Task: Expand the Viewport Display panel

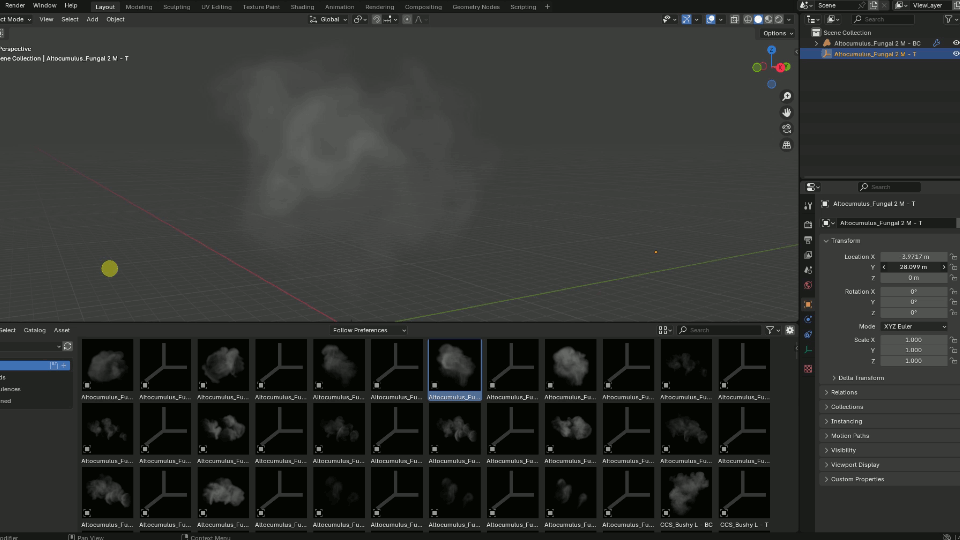Action: coord(826,465)
